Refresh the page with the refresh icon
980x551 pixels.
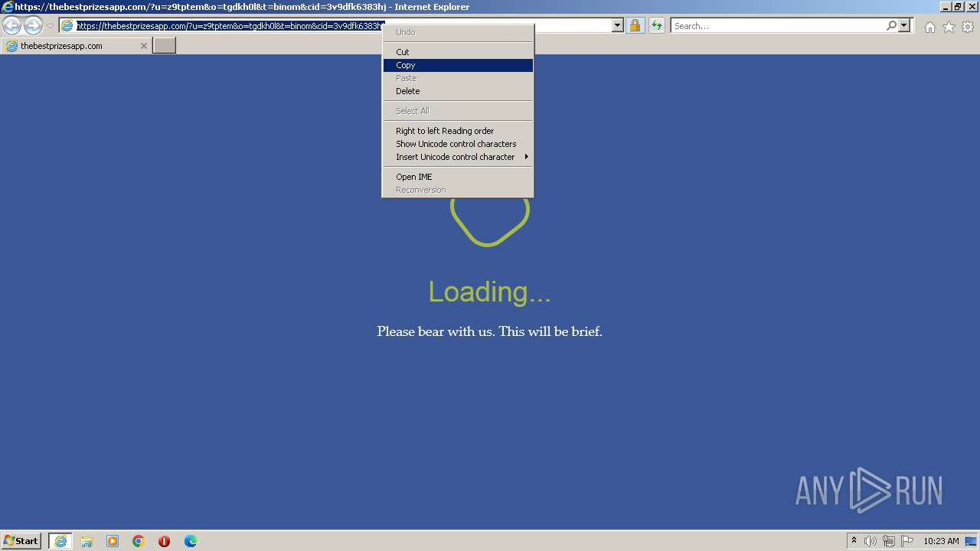(x=657, y=26)
